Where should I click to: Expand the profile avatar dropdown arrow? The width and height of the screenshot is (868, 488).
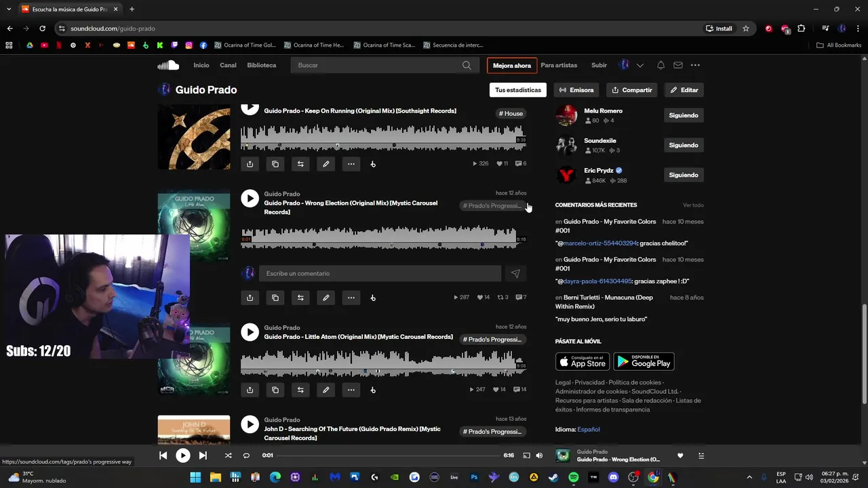coord(639,65)
